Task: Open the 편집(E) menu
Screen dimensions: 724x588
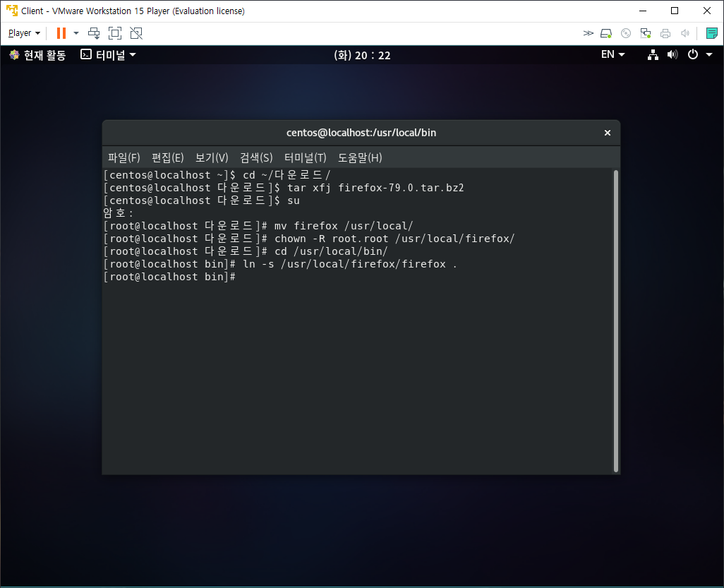Action: point(168,158)
